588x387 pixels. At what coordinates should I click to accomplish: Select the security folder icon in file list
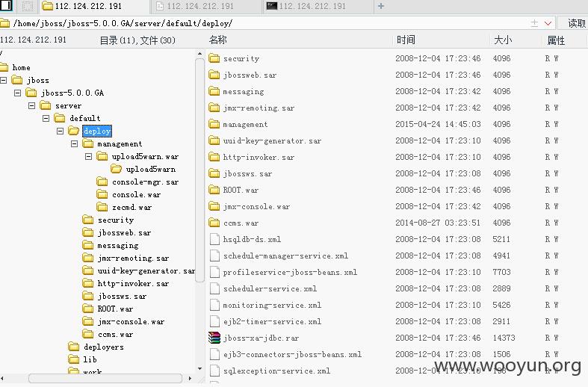(214, 58)
